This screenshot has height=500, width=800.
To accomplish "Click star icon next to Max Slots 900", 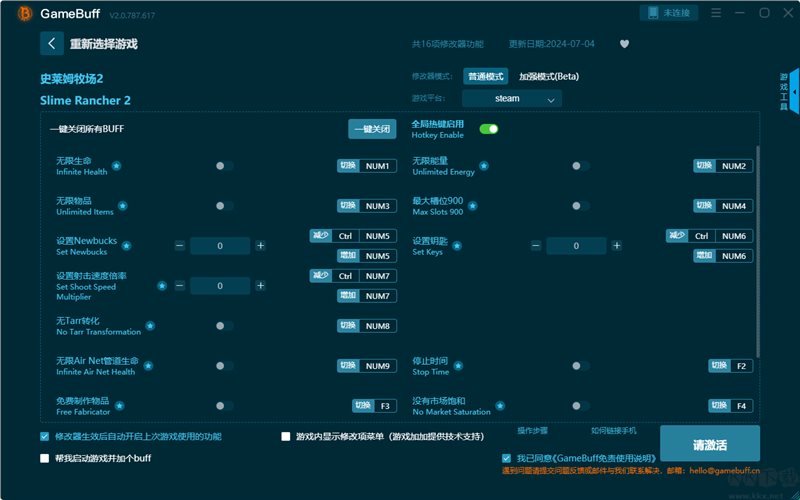I will point(472,206).
